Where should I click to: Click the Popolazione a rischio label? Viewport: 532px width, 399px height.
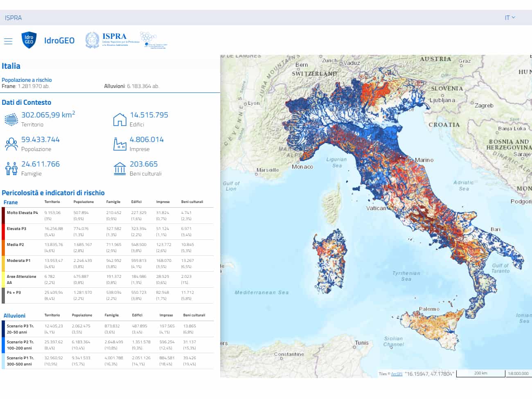27,80
